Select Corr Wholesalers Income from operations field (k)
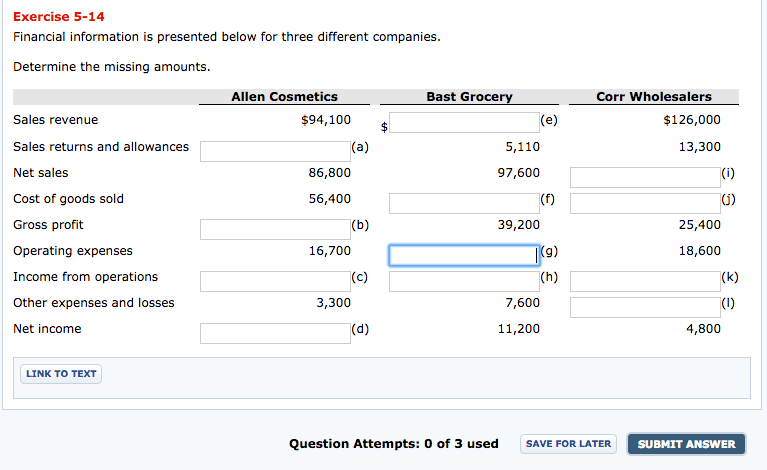The image size is (767, 470). 645,281
